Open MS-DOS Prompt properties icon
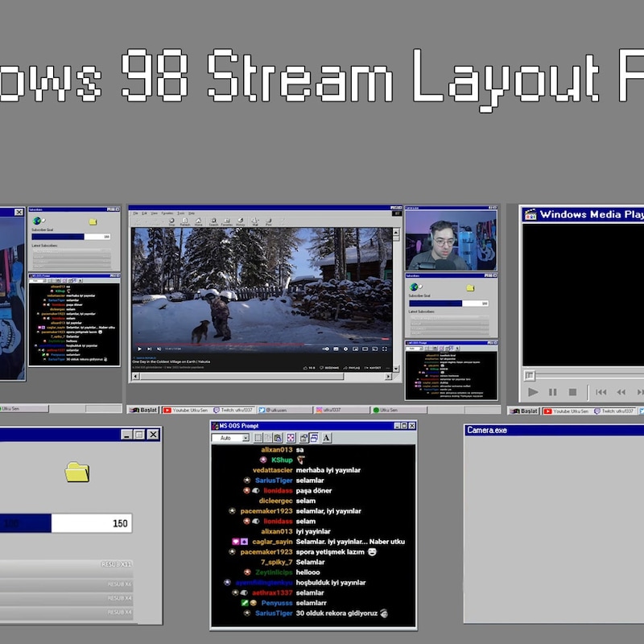644x644 pixels. [x=303, y=439]
